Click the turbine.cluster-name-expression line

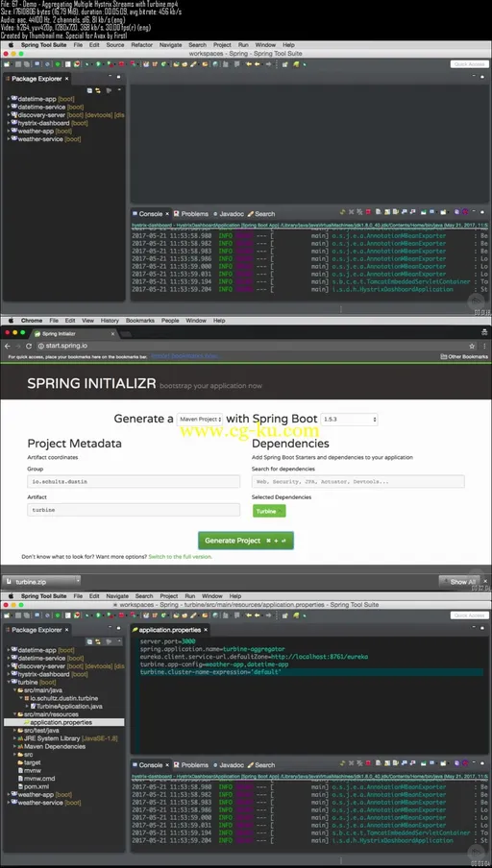tap(210, 672)
